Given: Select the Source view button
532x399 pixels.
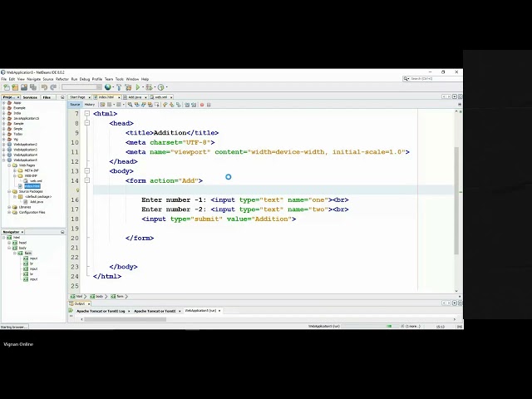Looking at the screenshot, I should (x=75, y=105).
